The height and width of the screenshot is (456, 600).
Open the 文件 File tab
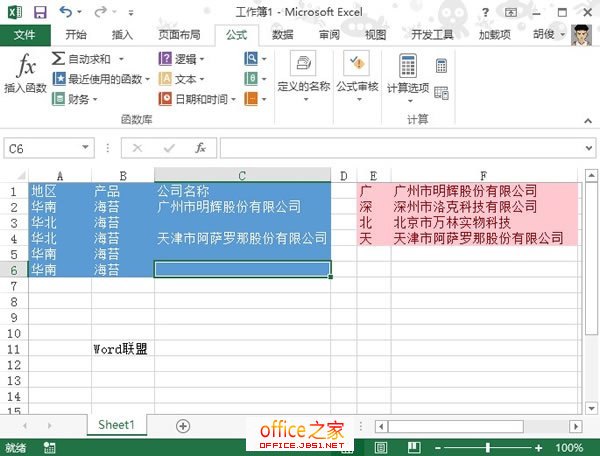coord(25,35)
